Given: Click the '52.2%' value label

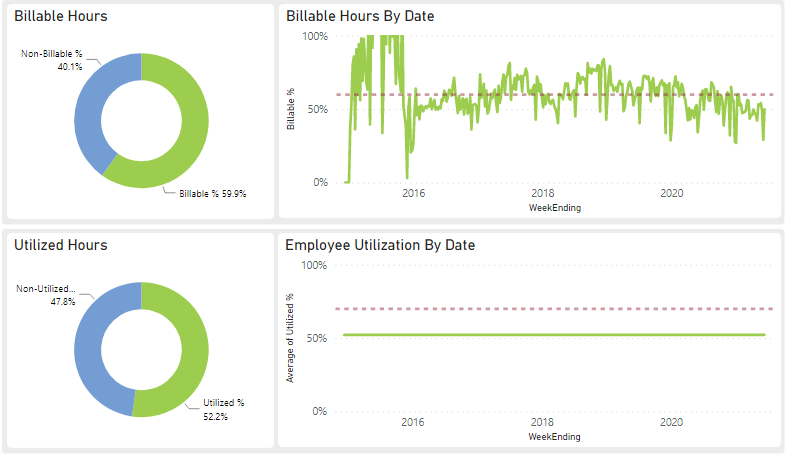Looking at the screenshot, I should point(215,416).
